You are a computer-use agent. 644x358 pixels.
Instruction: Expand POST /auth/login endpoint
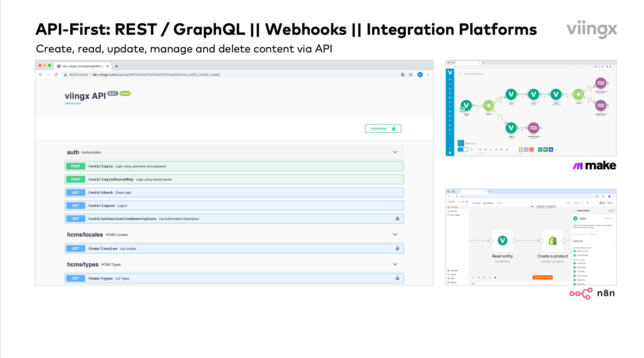pos(234,166)
